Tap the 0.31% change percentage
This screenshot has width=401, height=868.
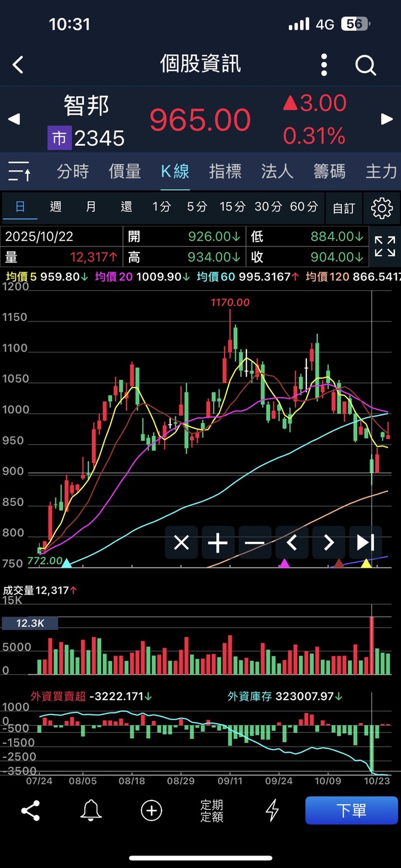point(314,136)
